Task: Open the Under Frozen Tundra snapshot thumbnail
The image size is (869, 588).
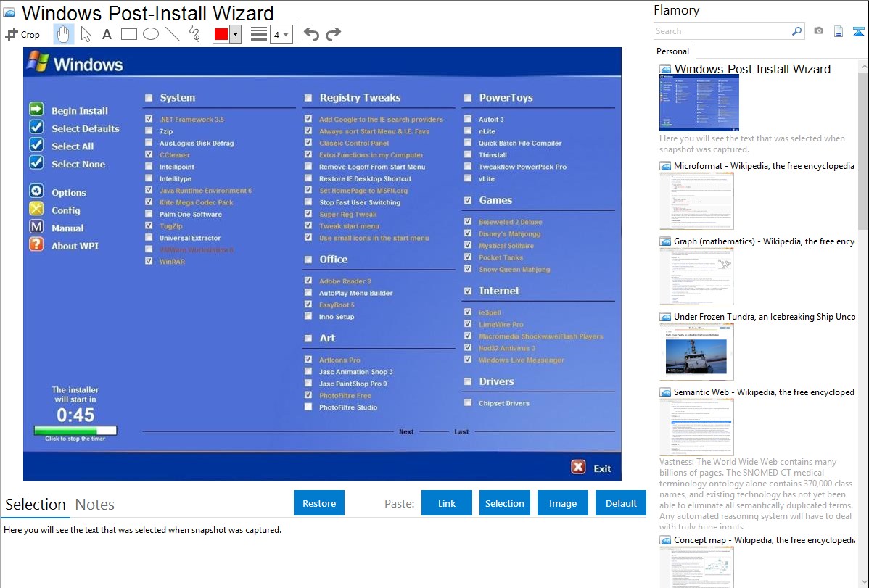Action: (696, 352)
